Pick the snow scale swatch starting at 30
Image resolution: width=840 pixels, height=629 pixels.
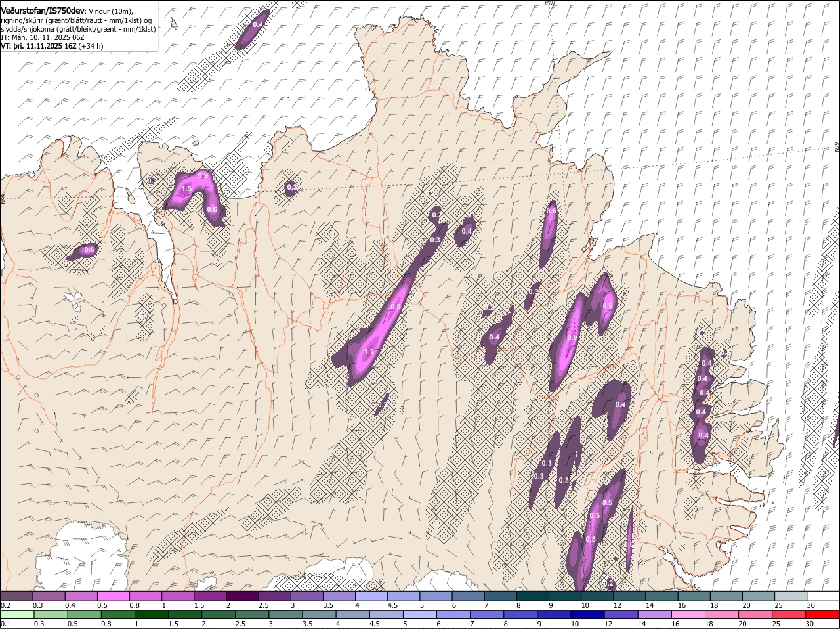(824, 596)
